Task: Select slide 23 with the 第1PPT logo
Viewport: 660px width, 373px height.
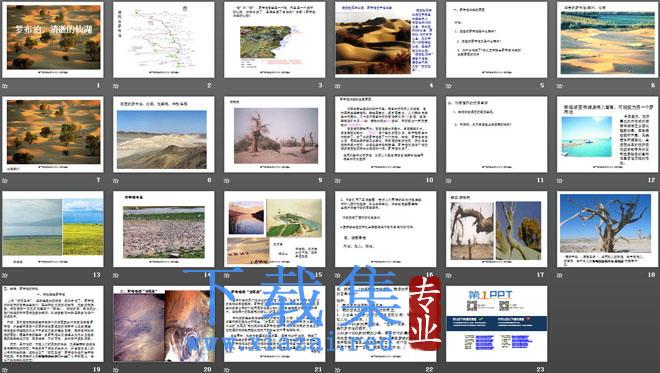Action: point(497,324)
